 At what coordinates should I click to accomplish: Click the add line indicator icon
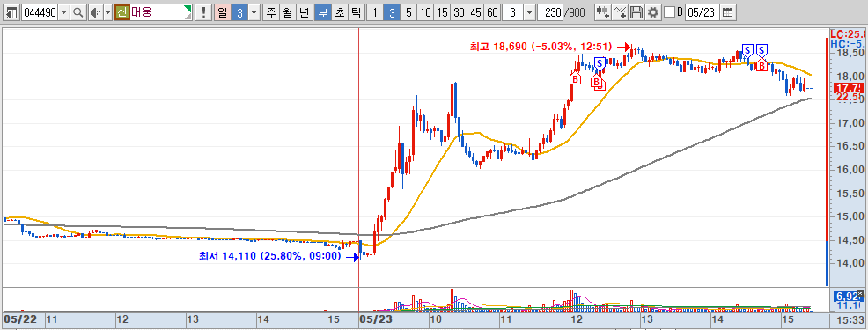[621, 12]
